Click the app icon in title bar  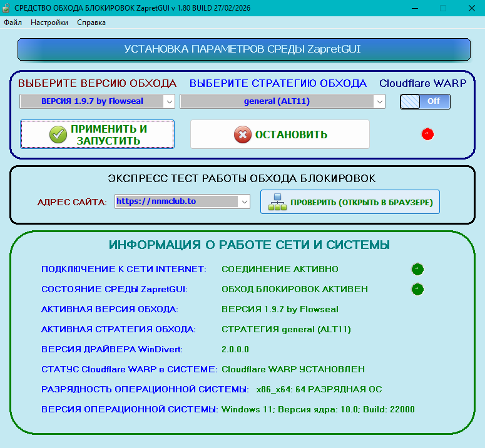click(7, 8)
